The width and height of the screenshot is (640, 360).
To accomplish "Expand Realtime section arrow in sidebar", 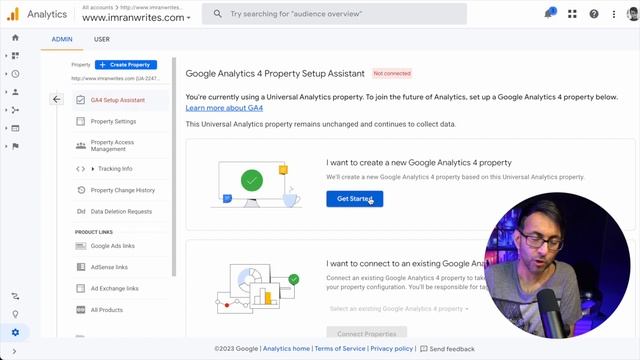I will coord(6,74).
